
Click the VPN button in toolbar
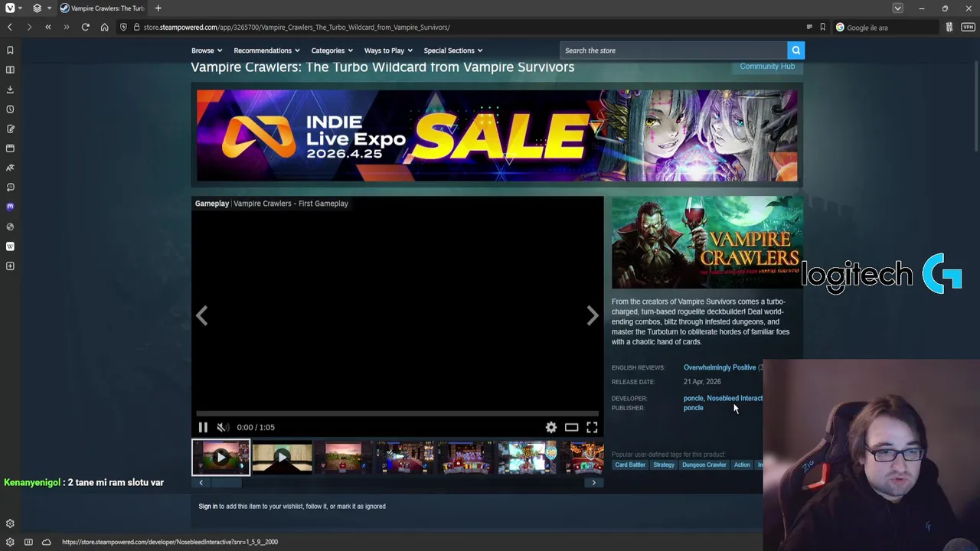[x=969, y=28]
